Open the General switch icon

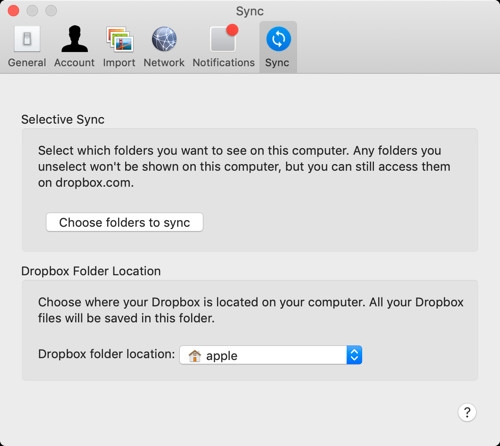tap(27, 39)
